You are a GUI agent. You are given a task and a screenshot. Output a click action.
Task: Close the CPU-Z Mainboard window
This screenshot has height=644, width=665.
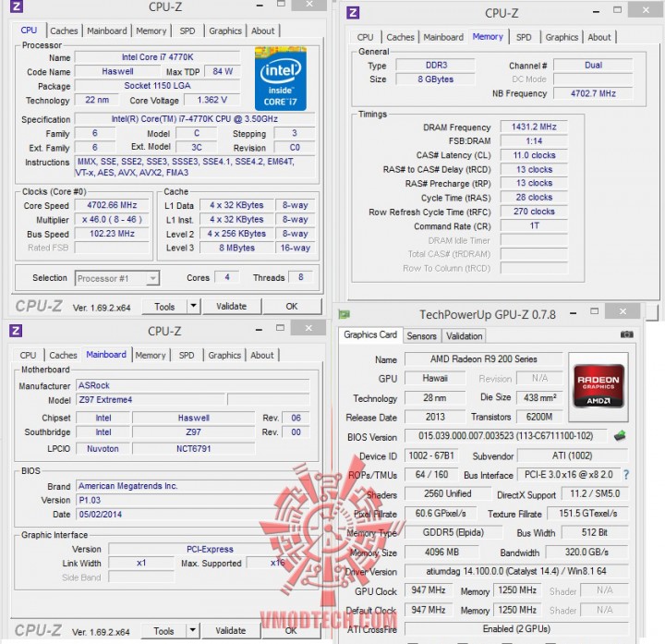308,328
